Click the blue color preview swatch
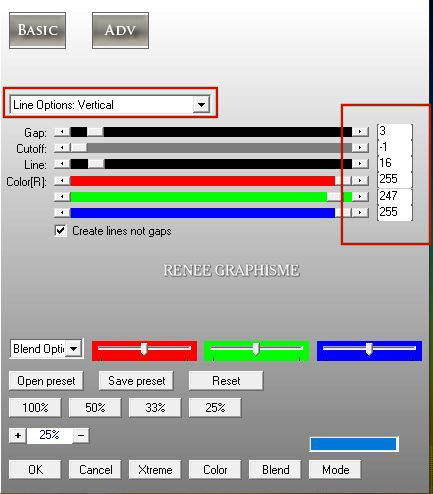433x494 pixels. click(x=354, y=444)
